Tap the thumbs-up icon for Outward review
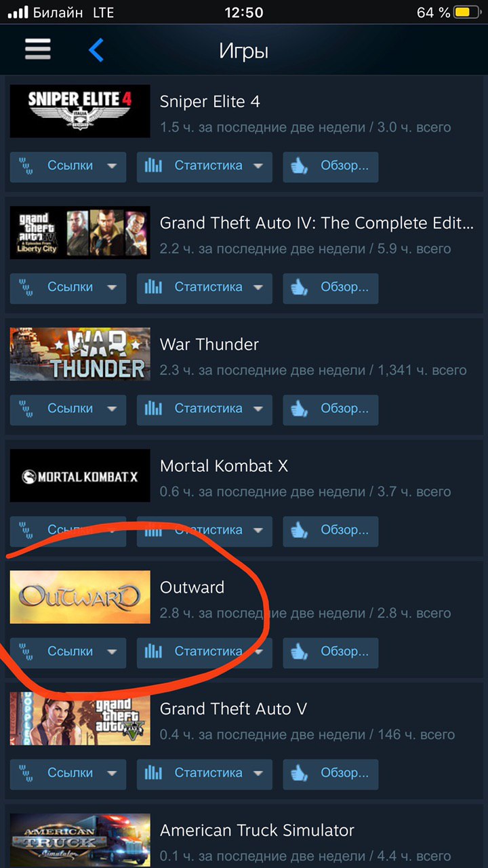 pyautogui.click(x=300, y=652)
